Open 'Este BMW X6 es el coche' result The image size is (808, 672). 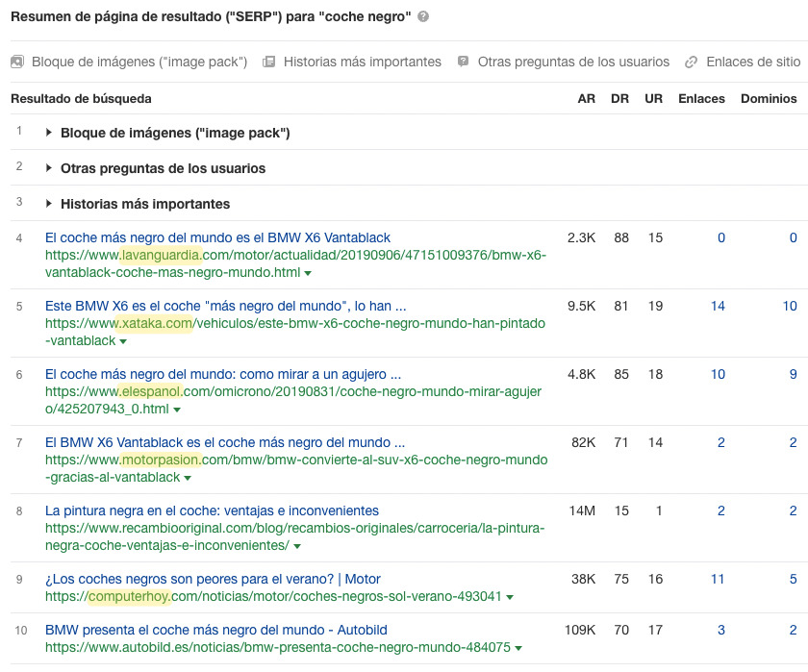pos(226,306)
